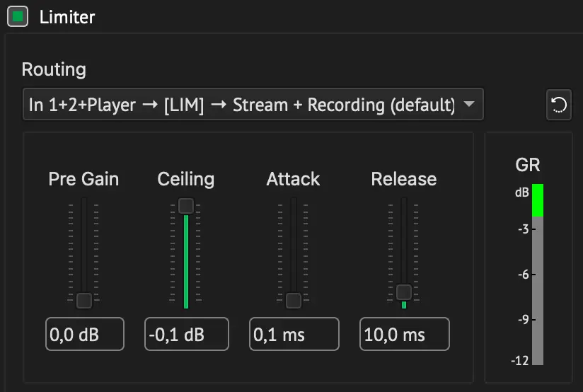Select the Attack 0,1 ms value field
The height and width of the screenshot is (392, 583).
[x=294, y=334]
